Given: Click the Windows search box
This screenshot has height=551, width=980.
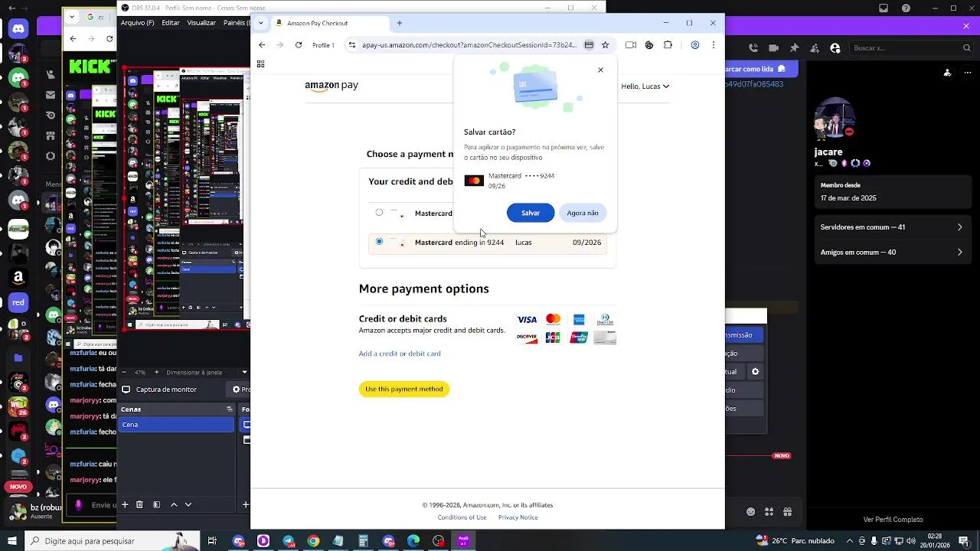Looking at the screenshot, I should coord(111,541).
